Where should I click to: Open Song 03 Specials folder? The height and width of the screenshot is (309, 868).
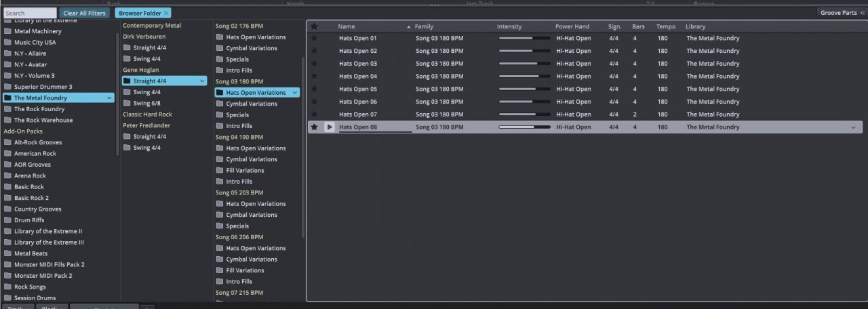[x=232, y=115]
